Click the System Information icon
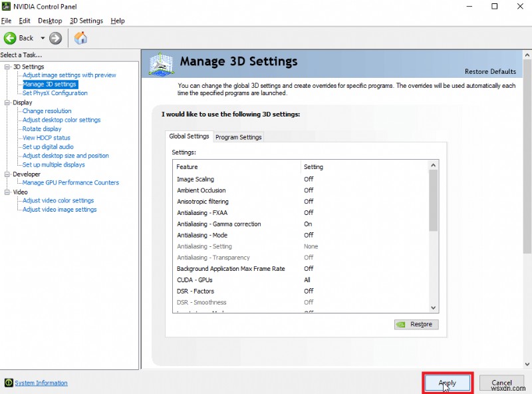Screen dimensions: 532x394 7,383
